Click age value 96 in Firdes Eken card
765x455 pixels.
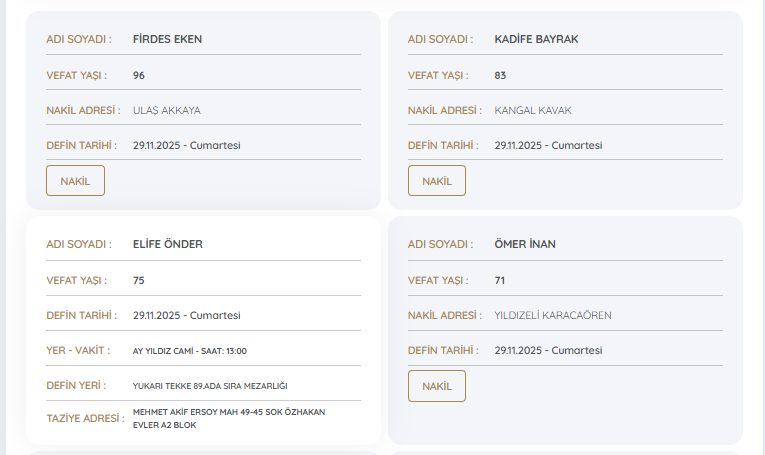click(x=139, y=75)
